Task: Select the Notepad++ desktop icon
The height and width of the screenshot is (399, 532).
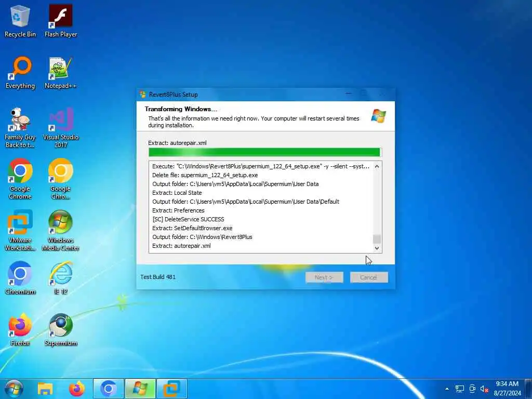Action: (61, 73)
